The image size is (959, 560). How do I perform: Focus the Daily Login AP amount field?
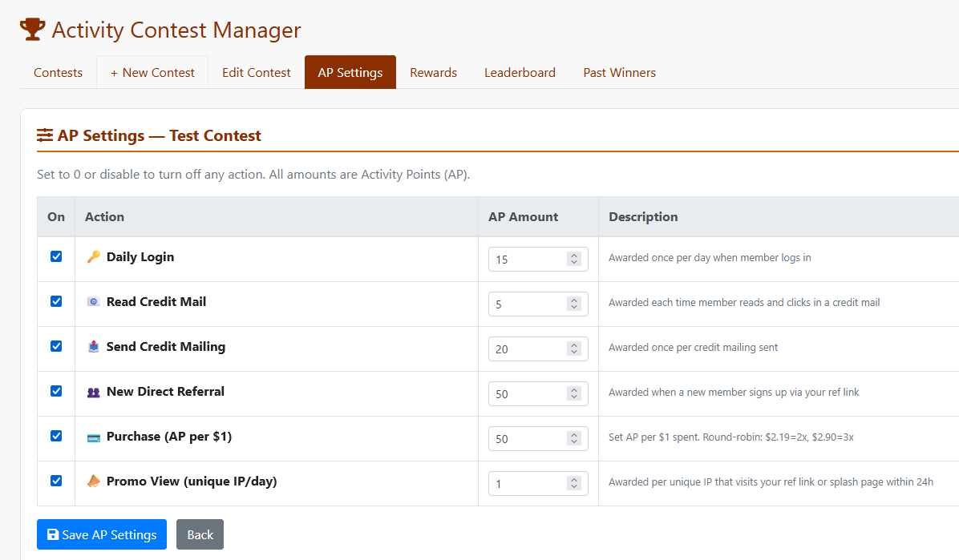click(538, 260)
